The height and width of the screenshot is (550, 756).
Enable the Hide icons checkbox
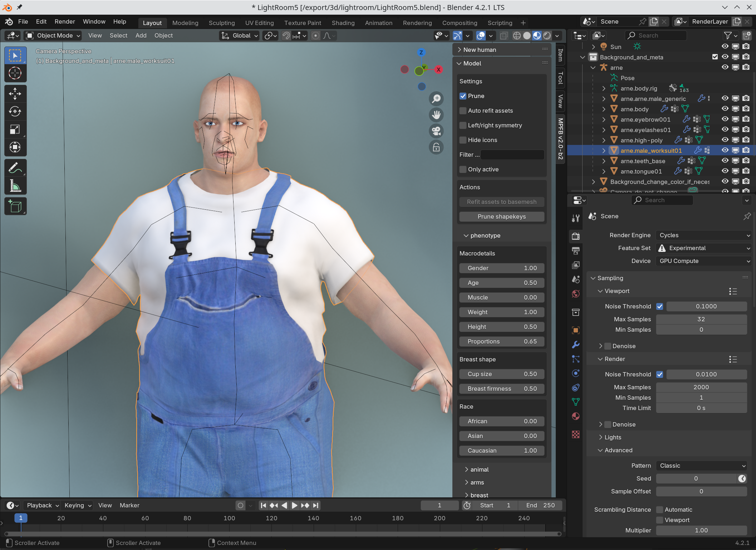coord(463,140)
